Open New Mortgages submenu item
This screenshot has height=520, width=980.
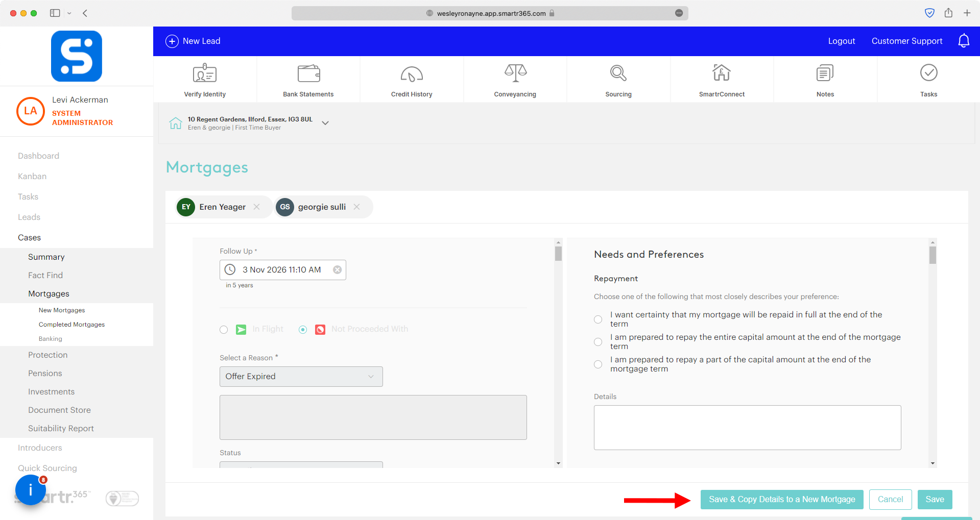tap(62, 310)
